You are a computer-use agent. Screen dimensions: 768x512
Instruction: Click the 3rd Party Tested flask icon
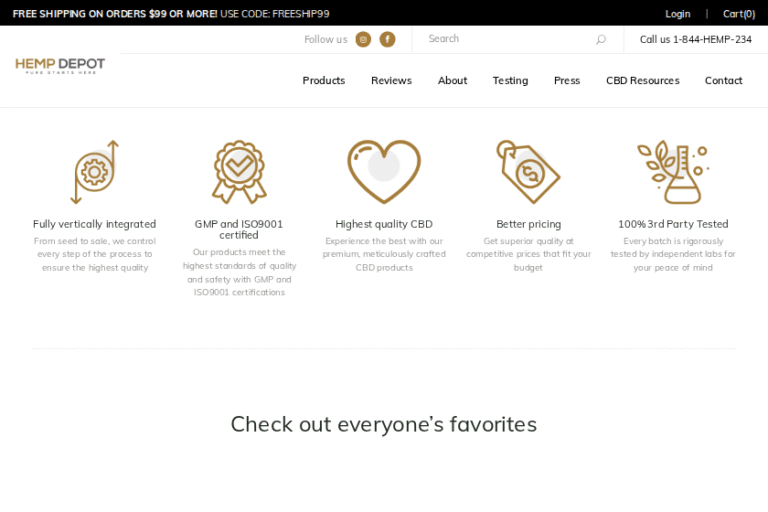tap(672, 171)
